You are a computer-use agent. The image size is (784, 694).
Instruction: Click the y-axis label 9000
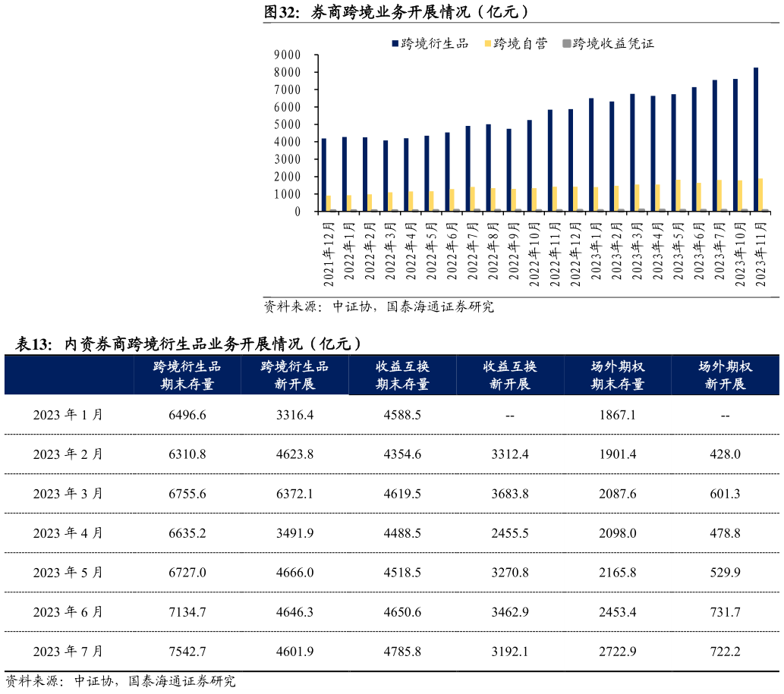[288, 55]
